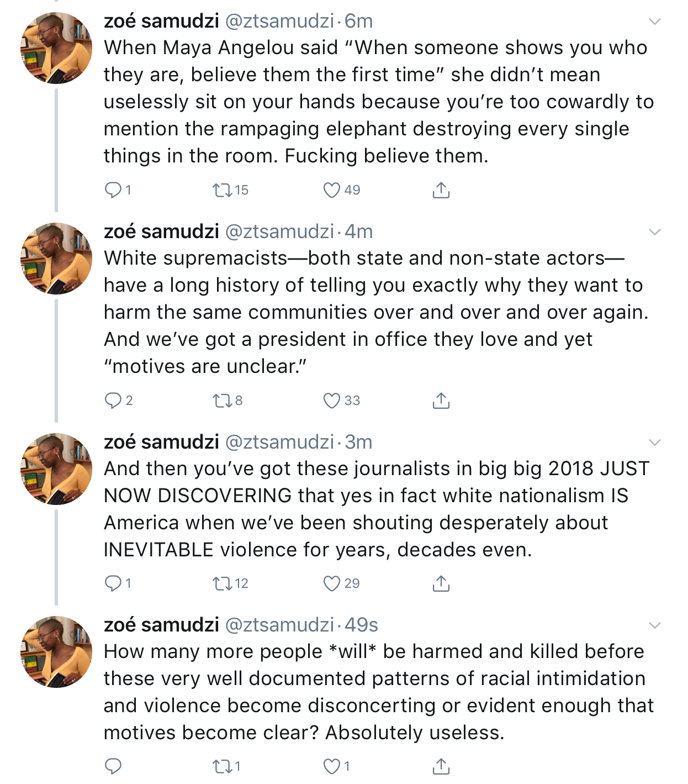
Task: Reply to the 6m Maya Angelou tweet
Action: (x=113, y=190)
